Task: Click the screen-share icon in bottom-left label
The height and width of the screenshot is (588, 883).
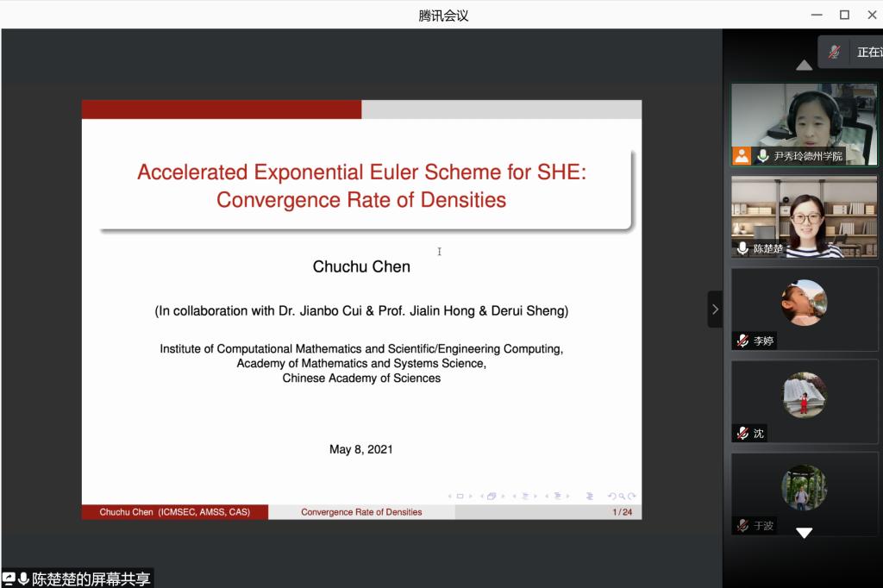Action: click(x=9, y=579)
